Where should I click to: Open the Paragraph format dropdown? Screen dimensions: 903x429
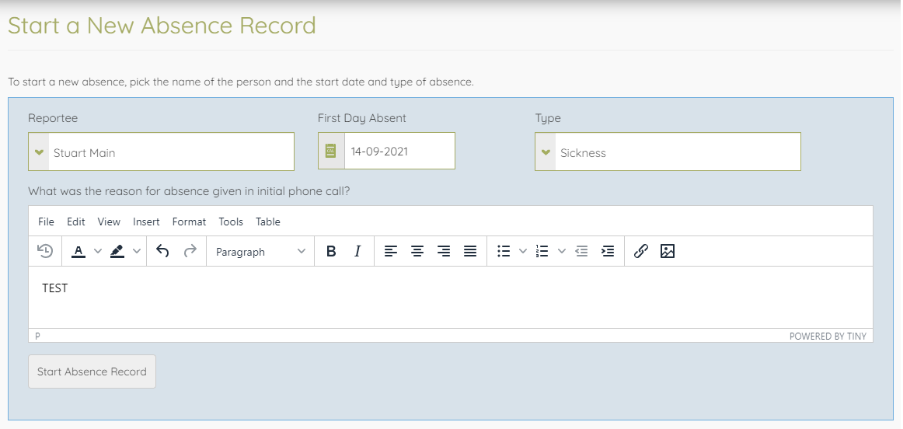click(260, 252)
